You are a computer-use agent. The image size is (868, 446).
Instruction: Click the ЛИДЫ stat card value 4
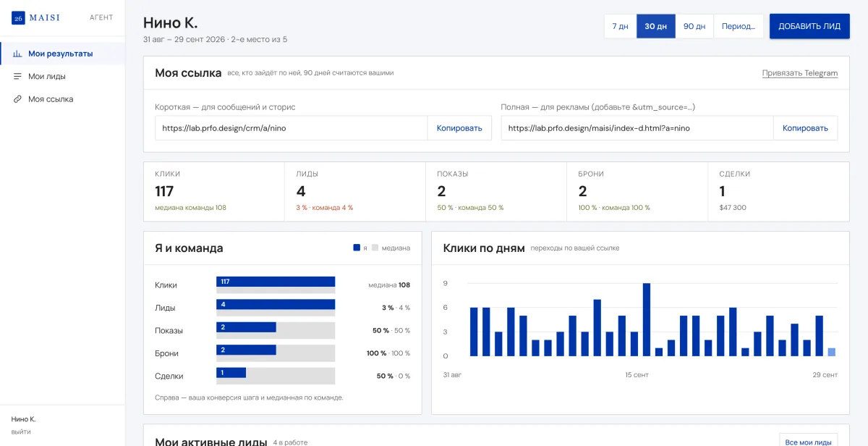[x=301, y=191]
